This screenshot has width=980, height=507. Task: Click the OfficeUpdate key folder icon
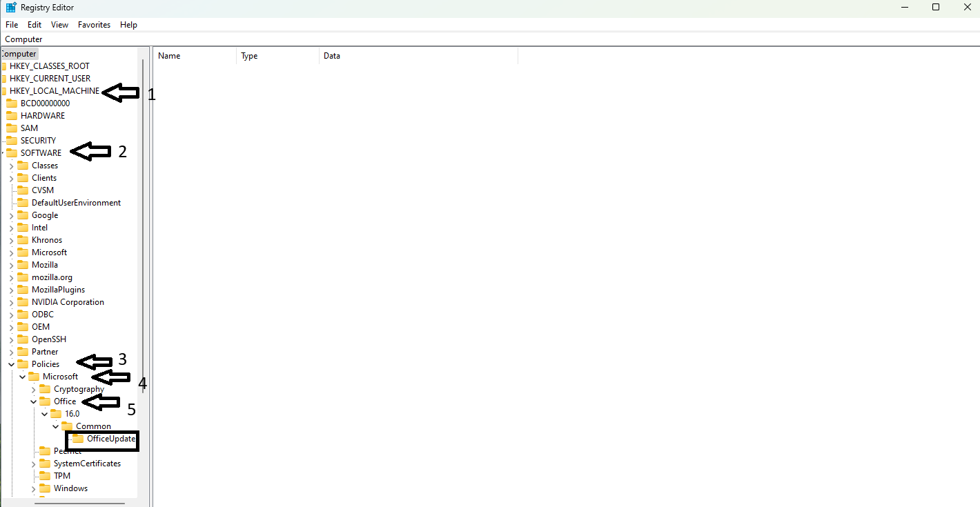click(78, 439)
